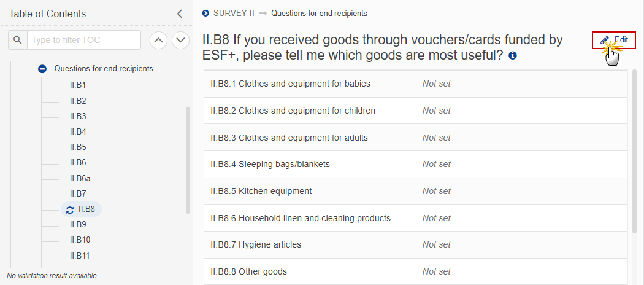Click the breadcrumb arrow icon before SURVEY II
The image size is (644, 285).
coord(205,13)
